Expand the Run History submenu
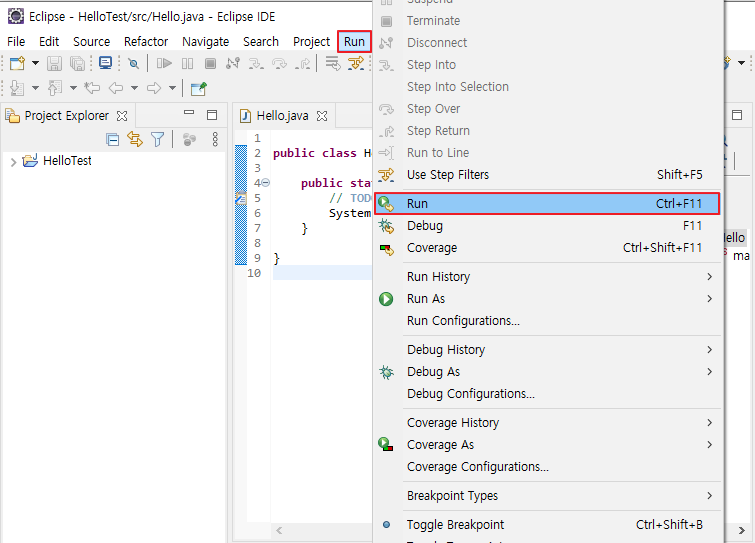 [547, 277]
